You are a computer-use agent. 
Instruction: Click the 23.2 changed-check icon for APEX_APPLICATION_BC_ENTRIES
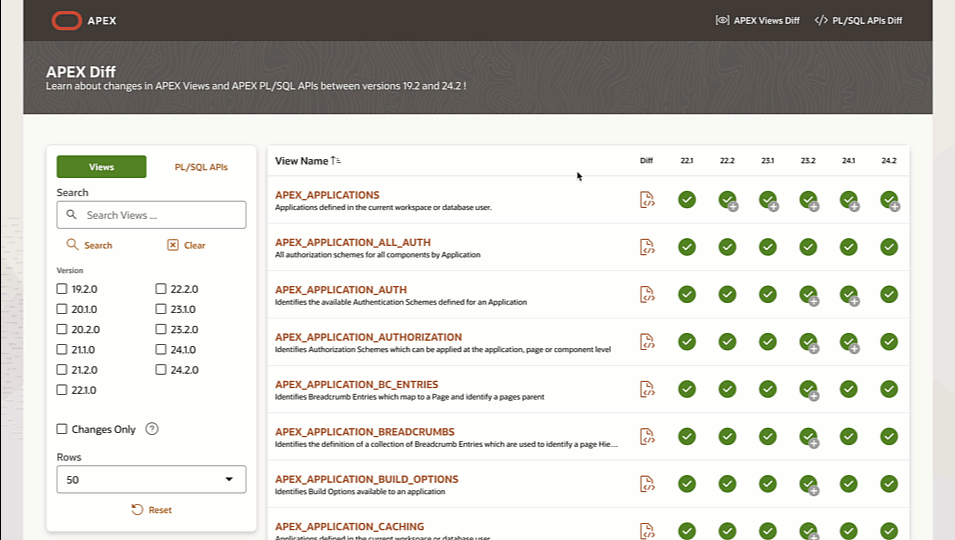click(809, 390)
